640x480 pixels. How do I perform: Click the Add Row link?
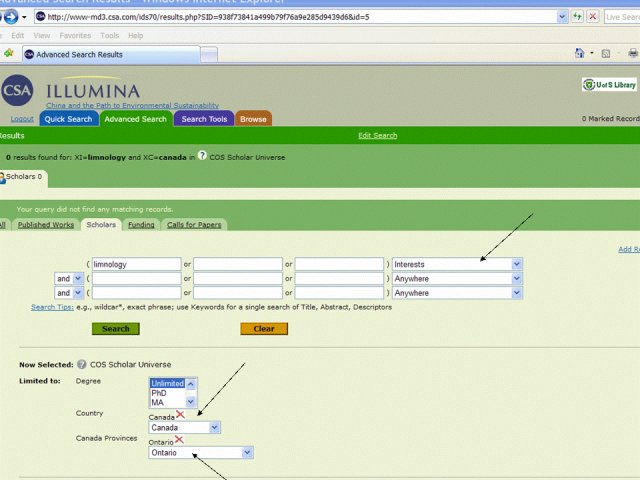pyautogui.click(x=629, y=249)
